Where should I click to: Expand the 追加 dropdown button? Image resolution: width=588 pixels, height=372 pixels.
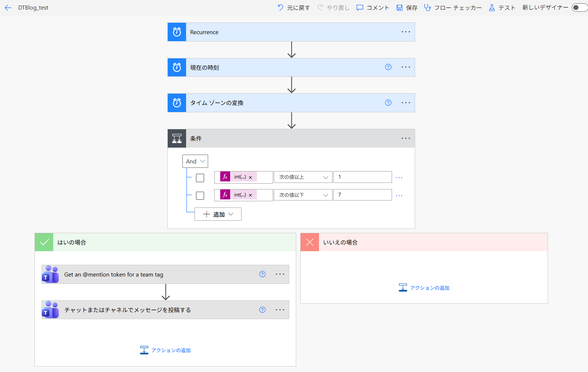218,214
